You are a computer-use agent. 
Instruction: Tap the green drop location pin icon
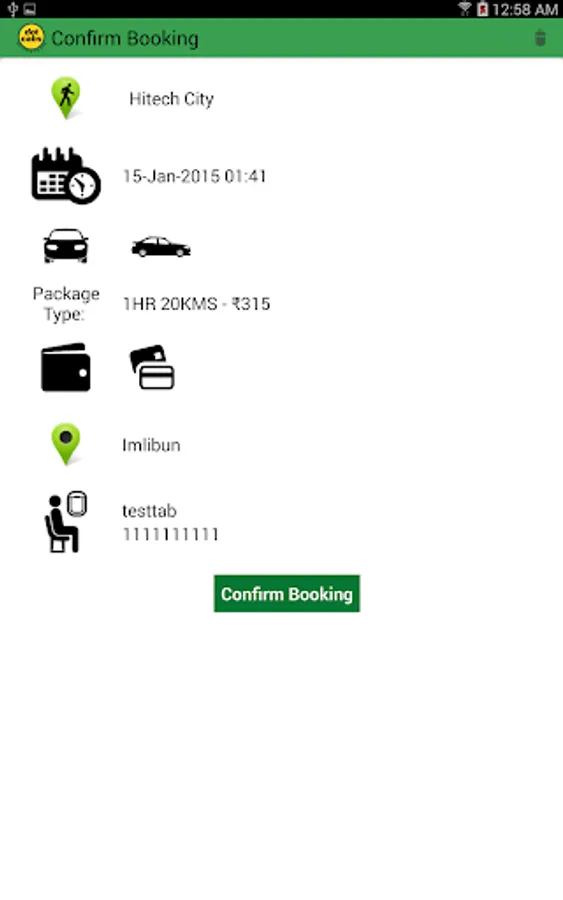tap(66, 444)
